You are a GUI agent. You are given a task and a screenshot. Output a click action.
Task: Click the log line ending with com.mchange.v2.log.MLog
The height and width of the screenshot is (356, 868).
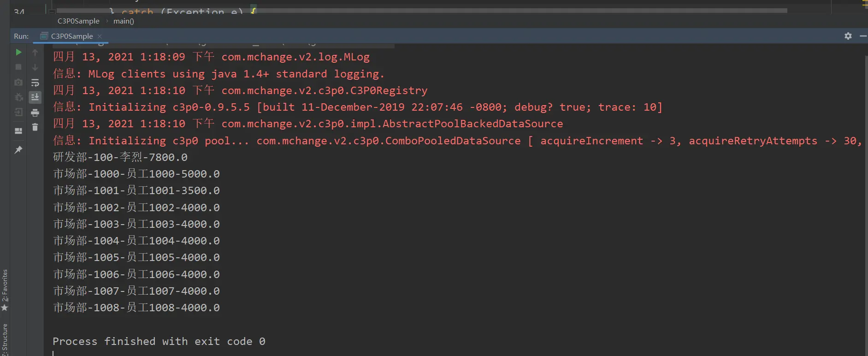tap(211, 57)
